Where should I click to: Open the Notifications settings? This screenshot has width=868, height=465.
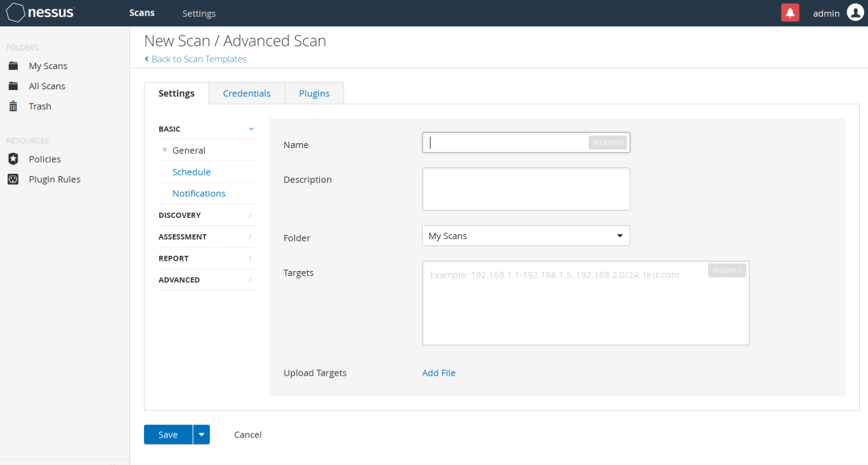pyautogui.click(x=199, y=193)
